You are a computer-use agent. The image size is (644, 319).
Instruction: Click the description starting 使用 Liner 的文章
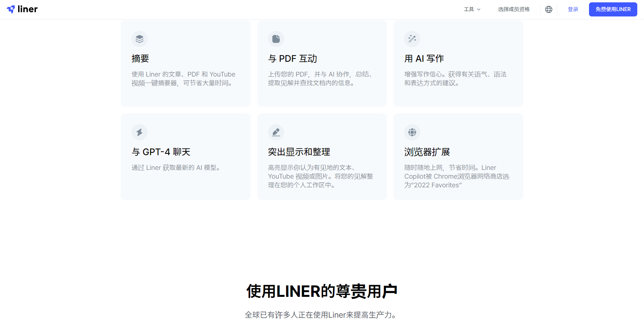[x=183, y=79]
